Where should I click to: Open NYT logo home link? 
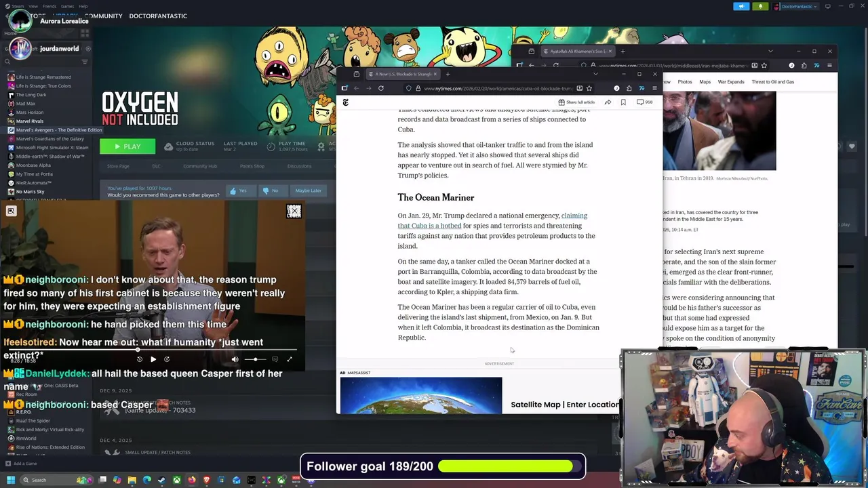point(346,102)
